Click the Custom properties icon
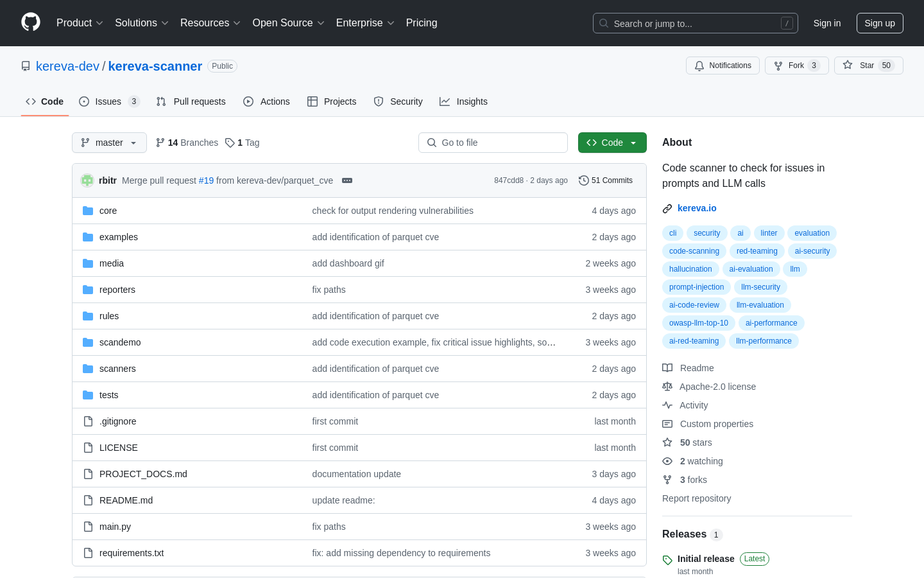This screenshot has height=578, width=924. (667, 424)
